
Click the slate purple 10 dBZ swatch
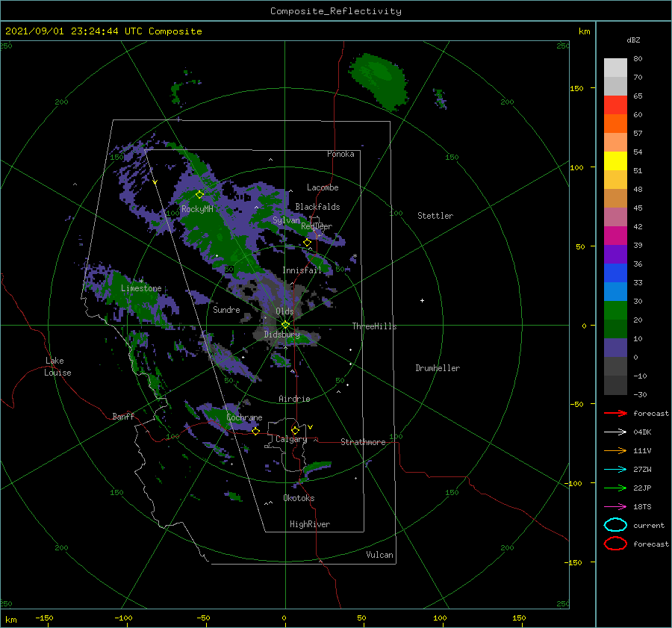[x=615, y=348]
